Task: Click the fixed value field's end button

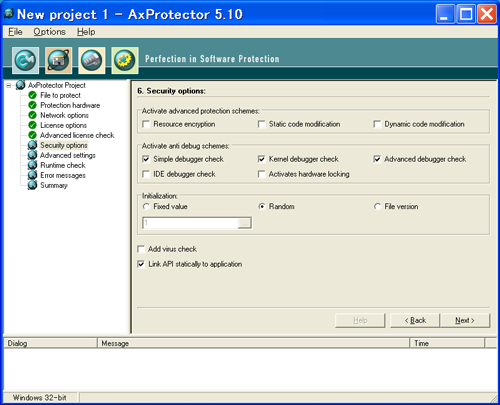Action: 244,223
